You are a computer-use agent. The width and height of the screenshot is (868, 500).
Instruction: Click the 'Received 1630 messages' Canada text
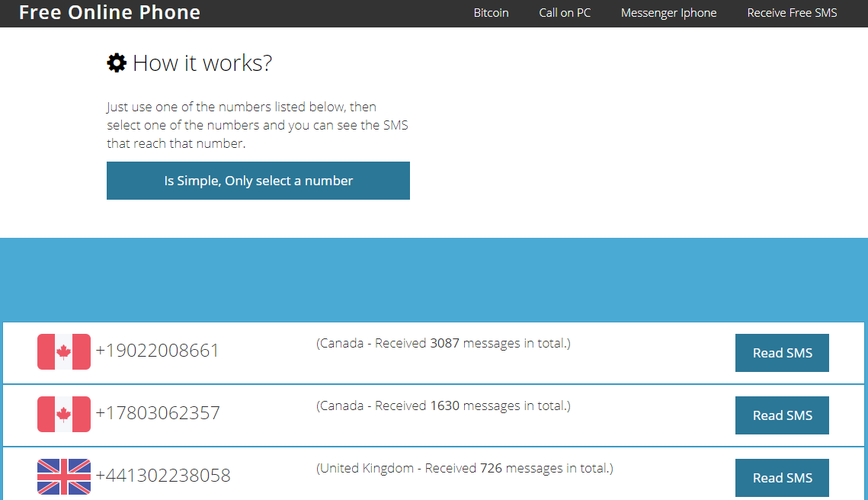tap(443, 406)
